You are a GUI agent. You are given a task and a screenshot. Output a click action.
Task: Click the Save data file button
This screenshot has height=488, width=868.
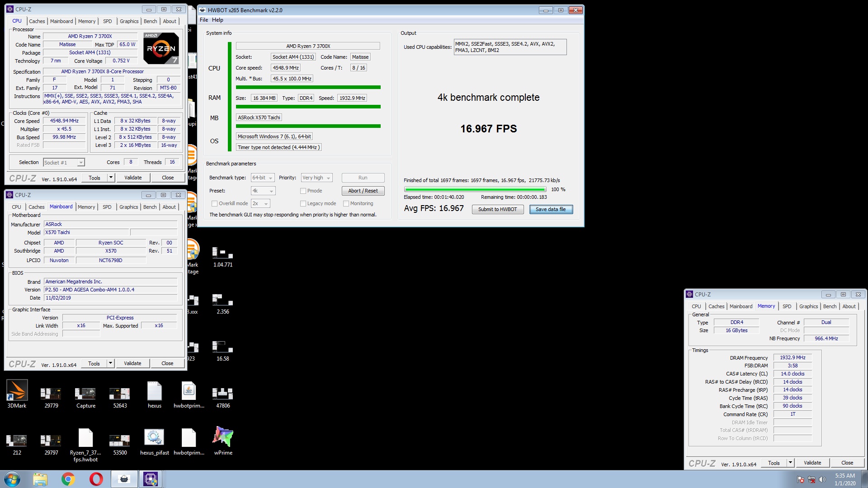pos(551,209)
